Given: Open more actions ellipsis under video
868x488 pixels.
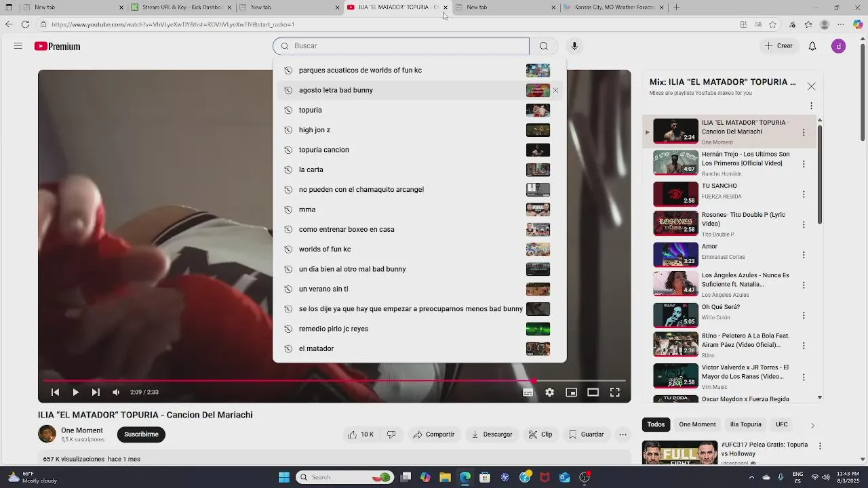Looking at the screenshot, I should coord(623,434).
